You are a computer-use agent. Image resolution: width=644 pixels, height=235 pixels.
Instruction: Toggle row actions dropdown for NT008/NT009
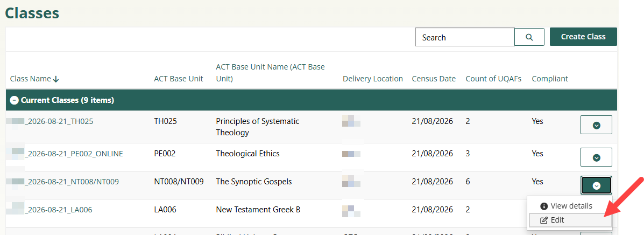(x=596, y=185)
